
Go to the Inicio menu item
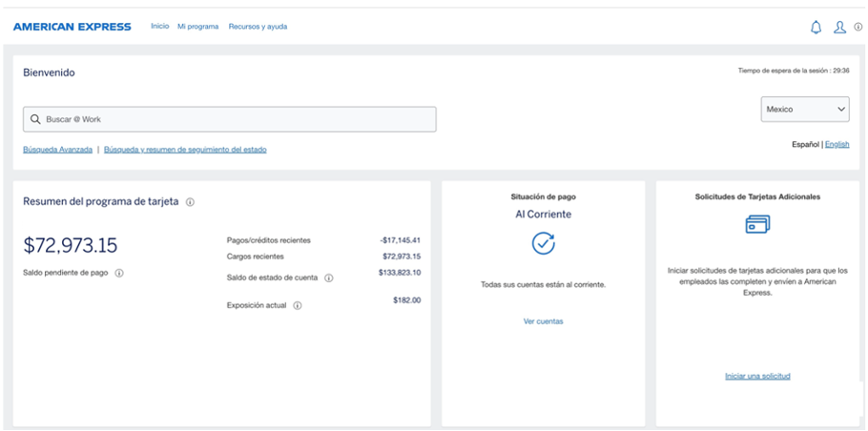click(159, 27)
